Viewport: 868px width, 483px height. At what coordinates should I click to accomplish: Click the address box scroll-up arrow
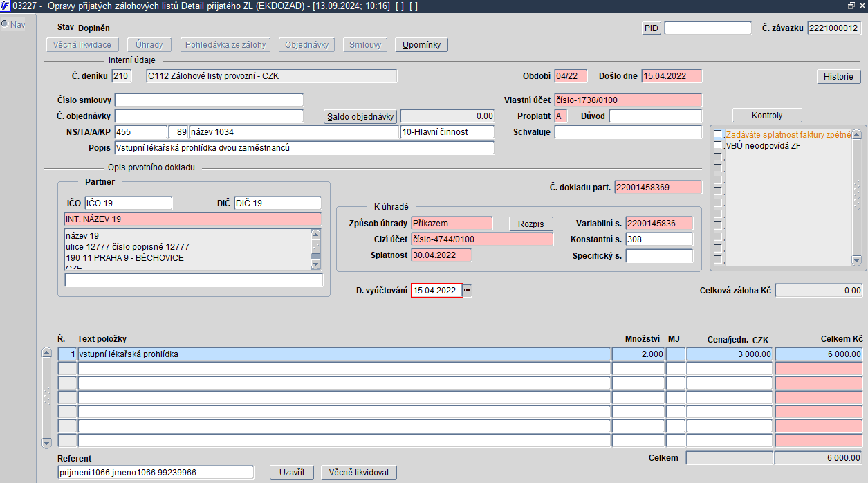tap(316, 233)
